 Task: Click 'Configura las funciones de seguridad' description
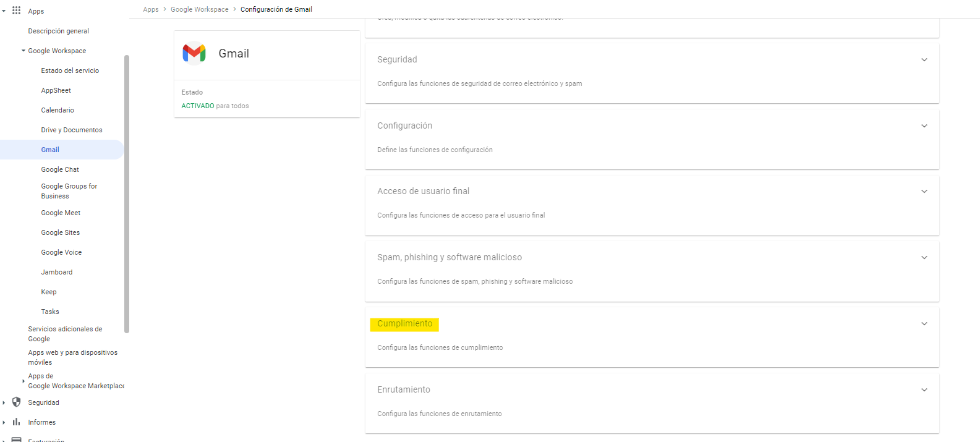coord(480,83)
